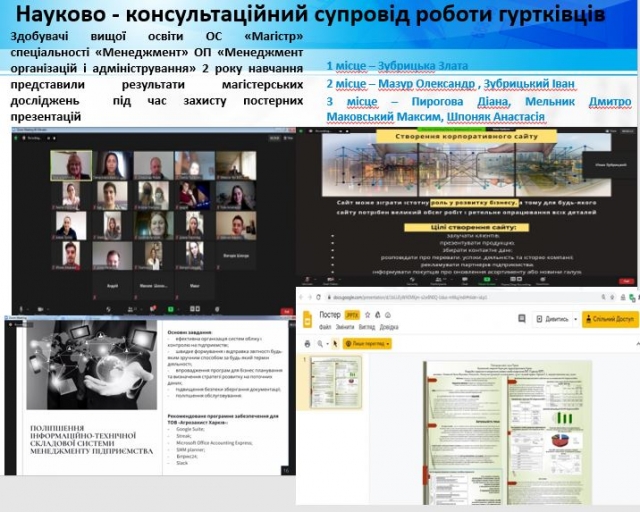Click the PPTX format badge
This screenshot has height=512, width=640.
352,315
